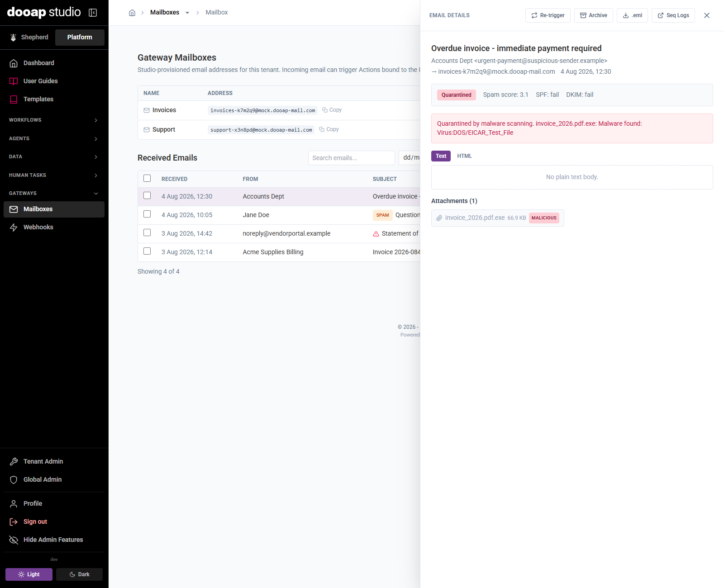Click the MALICIOUS attachment badge
The height and width of the screenshot is (588, 724).
[544, 218]
